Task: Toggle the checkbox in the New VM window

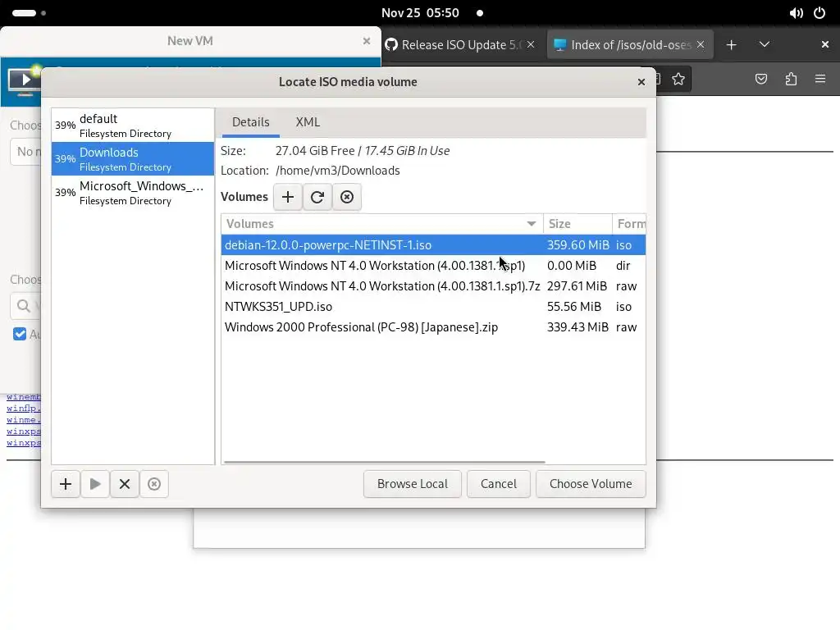Action: coord(20,335)
